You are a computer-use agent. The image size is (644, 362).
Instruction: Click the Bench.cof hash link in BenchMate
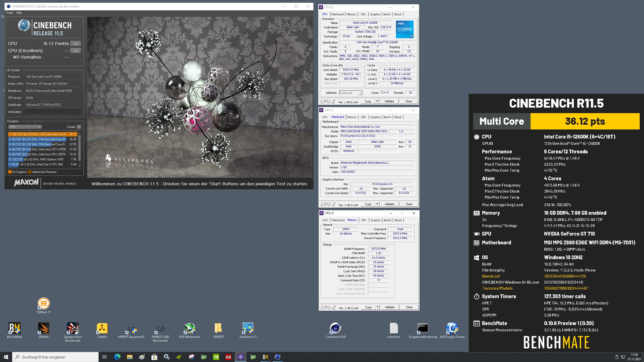(565, 276)
